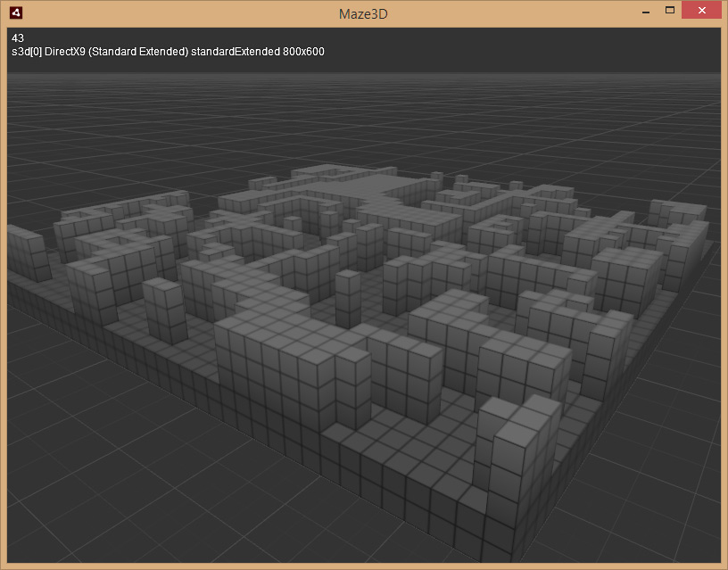
Task: Maximize the Maze3D window
Action: coord(669,11)
